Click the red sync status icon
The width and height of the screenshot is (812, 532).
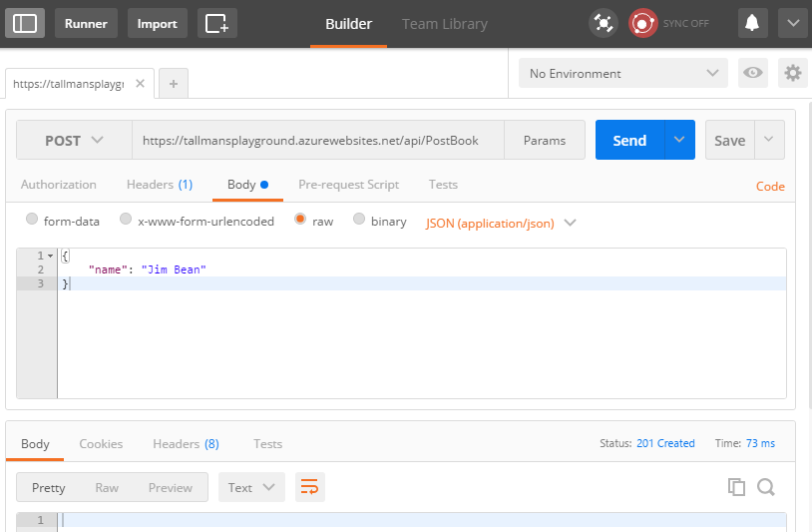click(642, 23)
